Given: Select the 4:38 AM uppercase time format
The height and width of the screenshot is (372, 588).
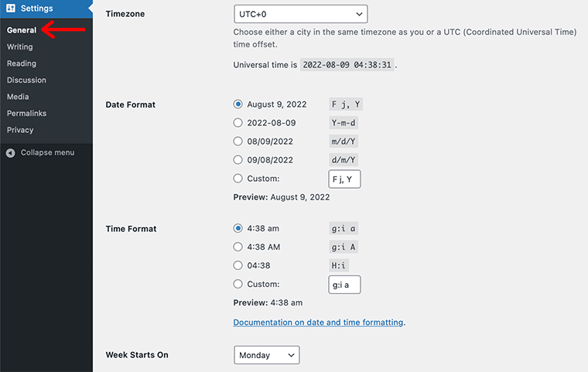Looking at the screenshot, I should (238, 247).
